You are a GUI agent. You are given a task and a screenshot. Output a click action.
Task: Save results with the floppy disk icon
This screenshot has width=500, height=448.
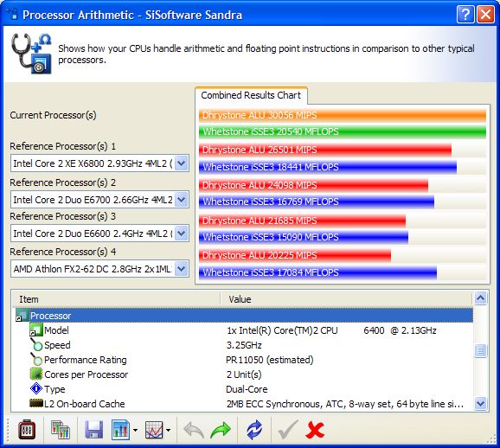(x=93, y=430)
